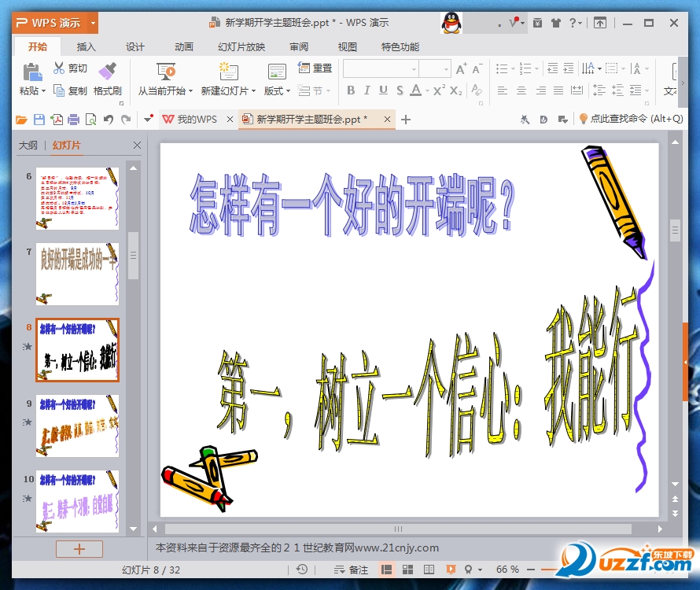
Task: Decrease font size with A- icon
Action: tap(477, 68)
